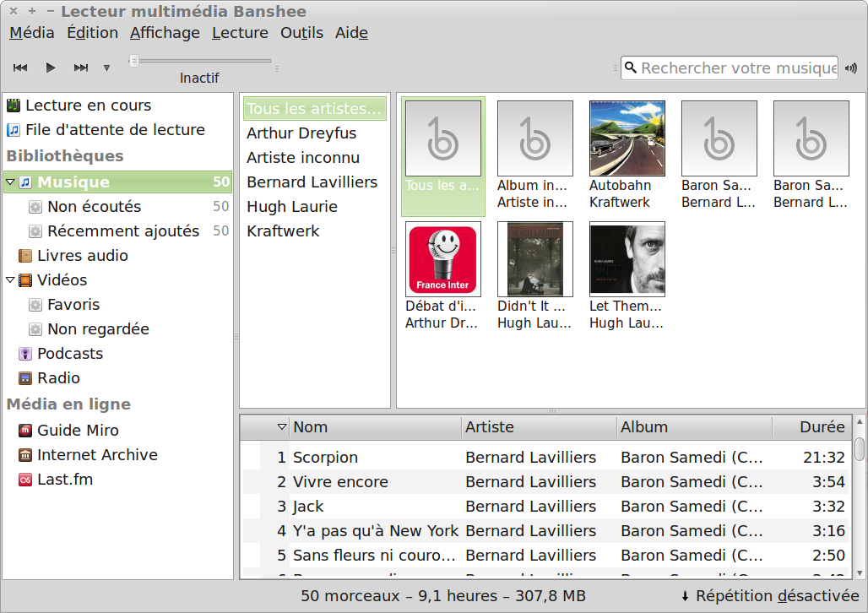Collapse the Vidéos tree triangle
The image size is (868, 613).
(10, 279)
